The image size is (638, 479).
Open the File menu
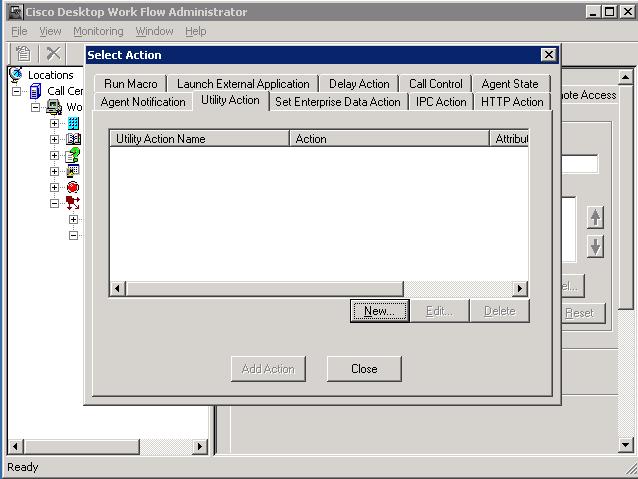(19, 31)
